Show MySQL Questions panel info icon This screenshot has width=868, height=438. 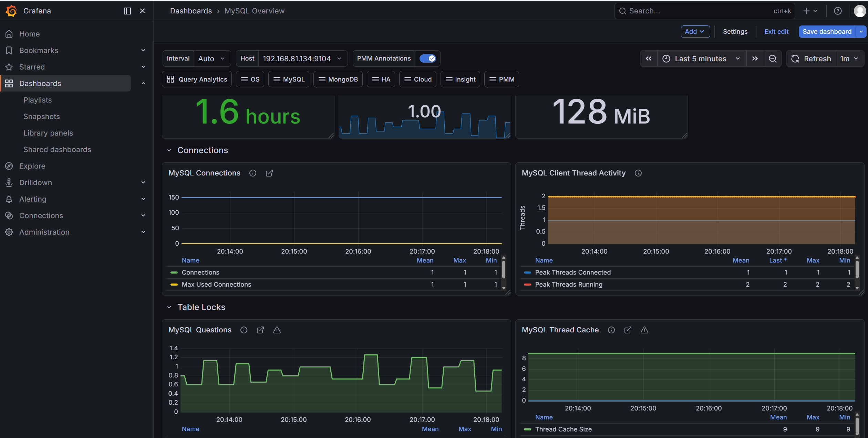(x=244, y=330)
